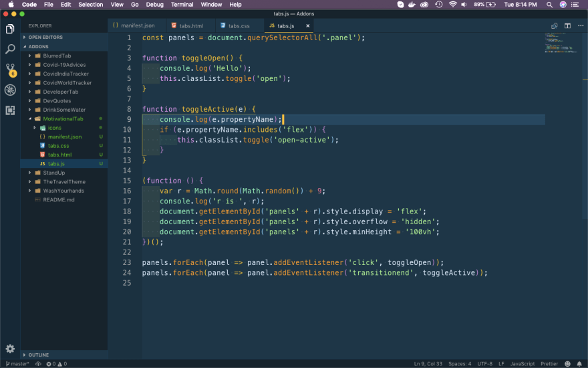Click the Creative Cloud menu bar icon
588x368 pixels.
tap(424, 5)
